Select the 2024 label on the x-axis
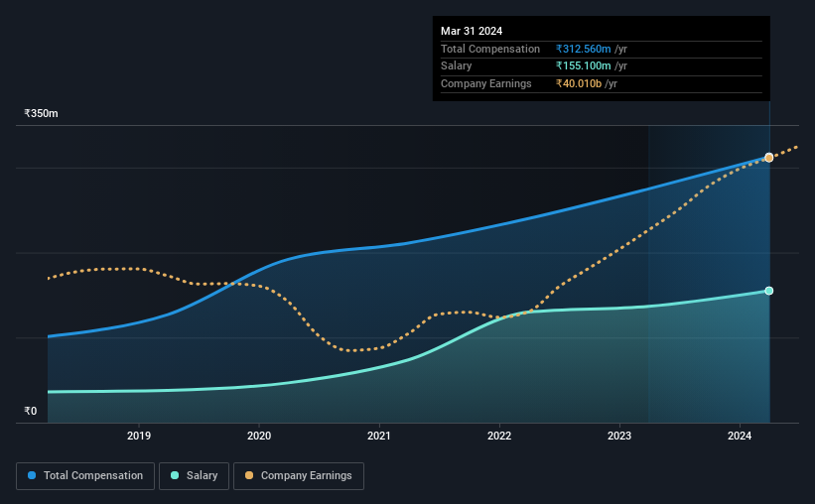Screen dimensions: 815x504 click(x=740, y=436)
